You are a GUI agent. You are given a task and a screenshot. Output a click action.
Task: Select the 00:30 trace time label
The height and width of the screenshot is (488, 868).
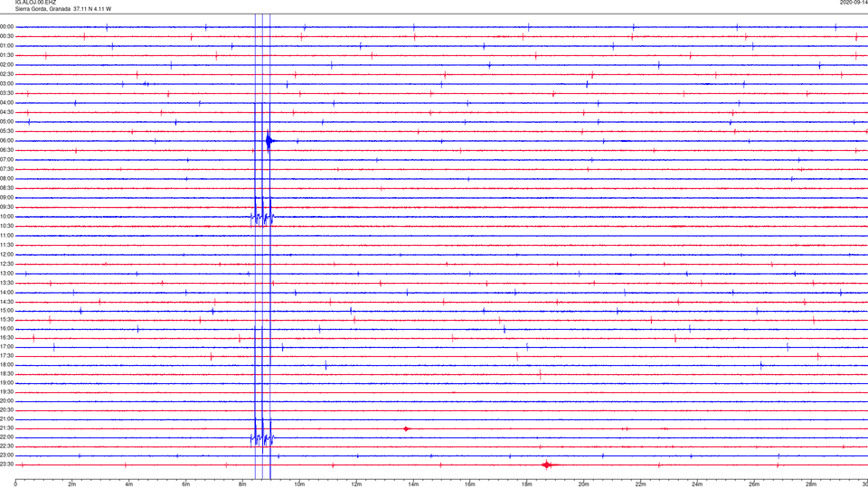pyautogui.click(x=6, y=36)
